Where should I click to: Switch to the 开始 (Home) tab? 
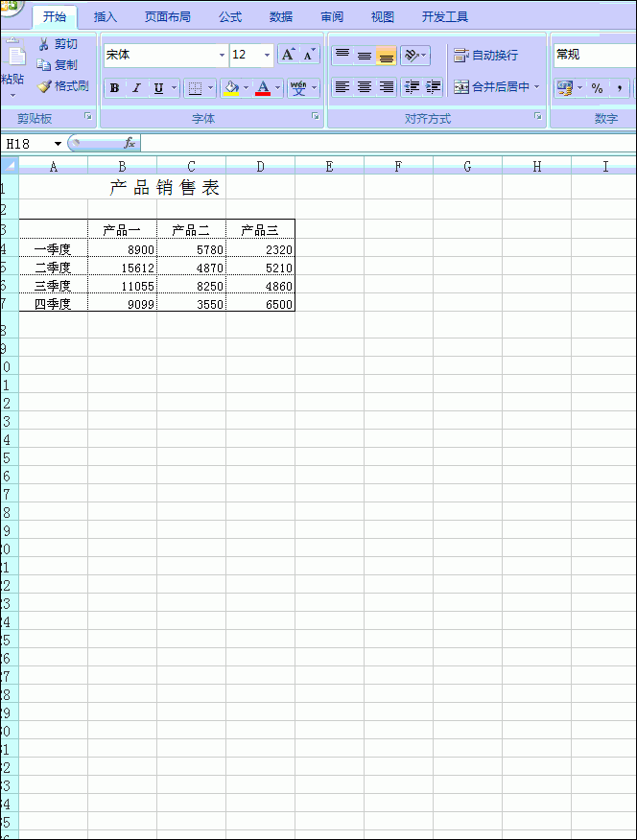tap(55, 16)
